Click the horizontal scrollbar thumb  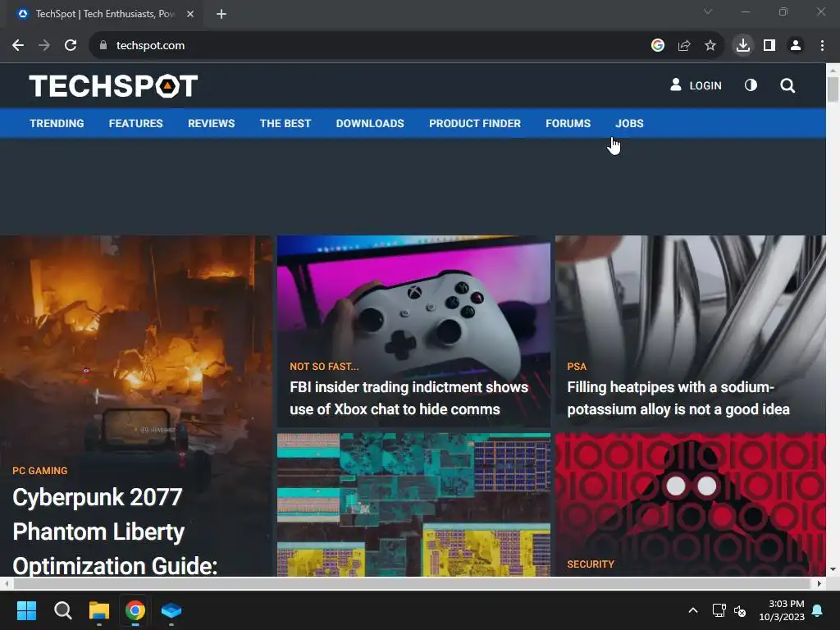pos(412,583)
